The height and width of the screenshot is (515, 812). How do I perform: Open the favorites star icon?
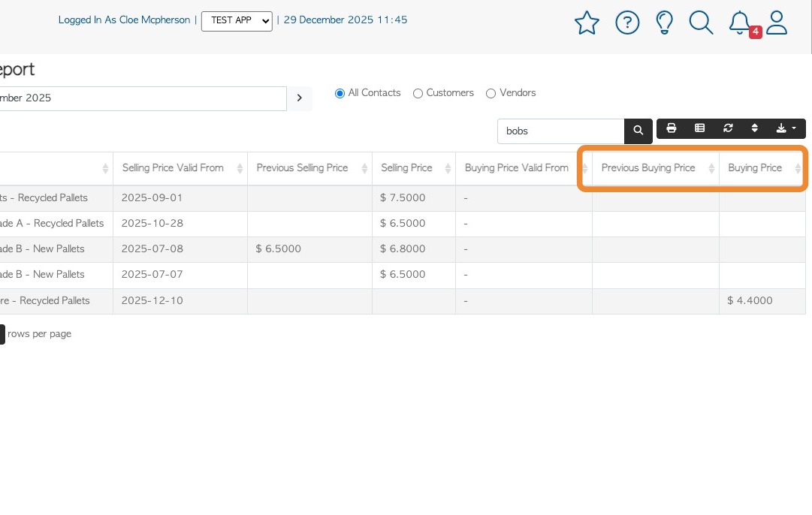coord(587,23)
